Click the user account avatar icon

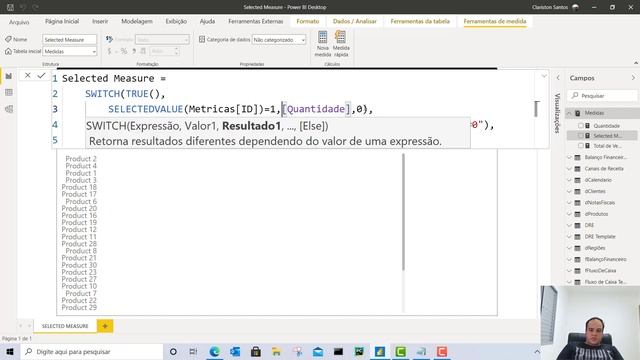tap(576, 7)
